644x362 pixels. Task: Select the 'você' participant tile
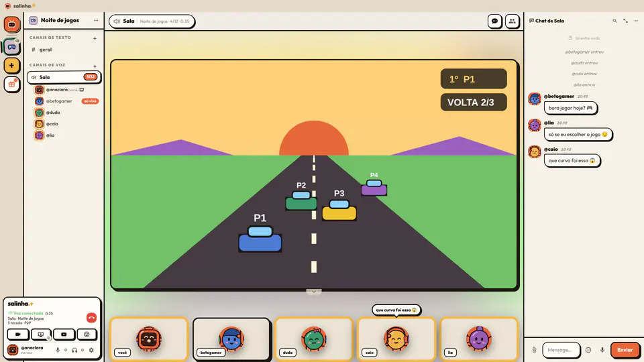(149, 339)
